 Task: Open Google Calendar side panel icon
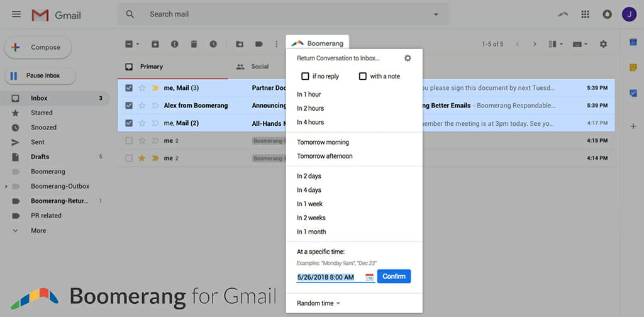[x=633, y=42]
